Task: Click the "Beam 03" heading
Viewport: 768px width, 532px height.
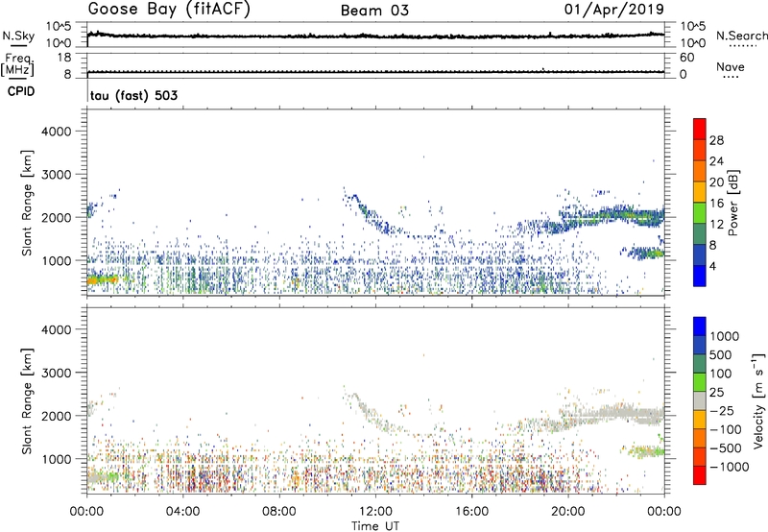Action: [374, 11]
